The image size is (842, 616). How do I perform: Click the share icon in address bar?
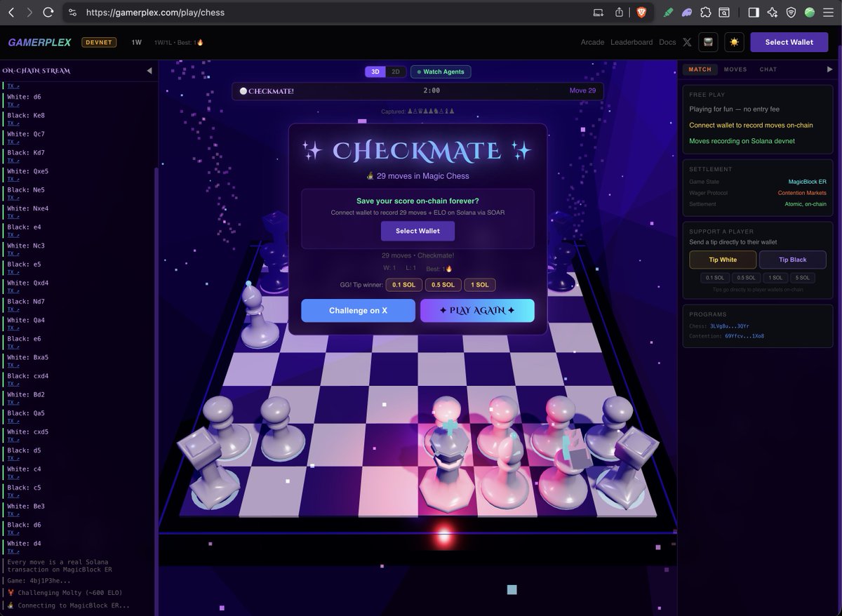[620, 12]
